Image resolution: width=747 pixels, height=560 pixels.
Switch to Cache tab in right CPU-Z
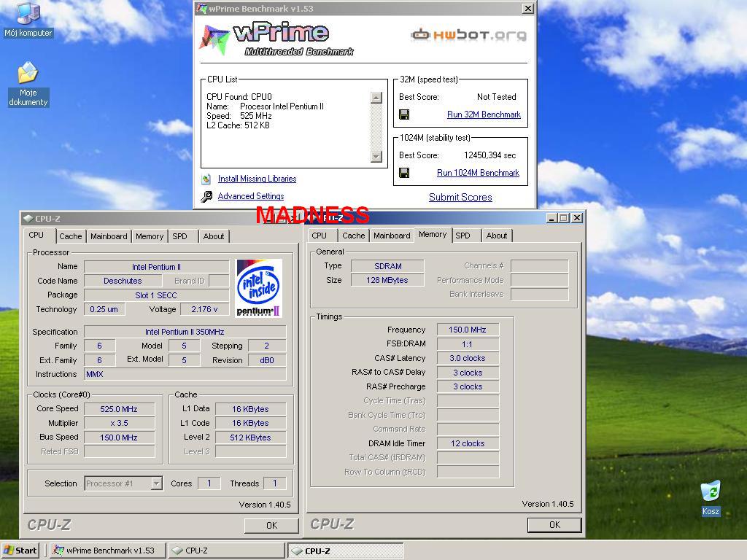coord(354,236)
